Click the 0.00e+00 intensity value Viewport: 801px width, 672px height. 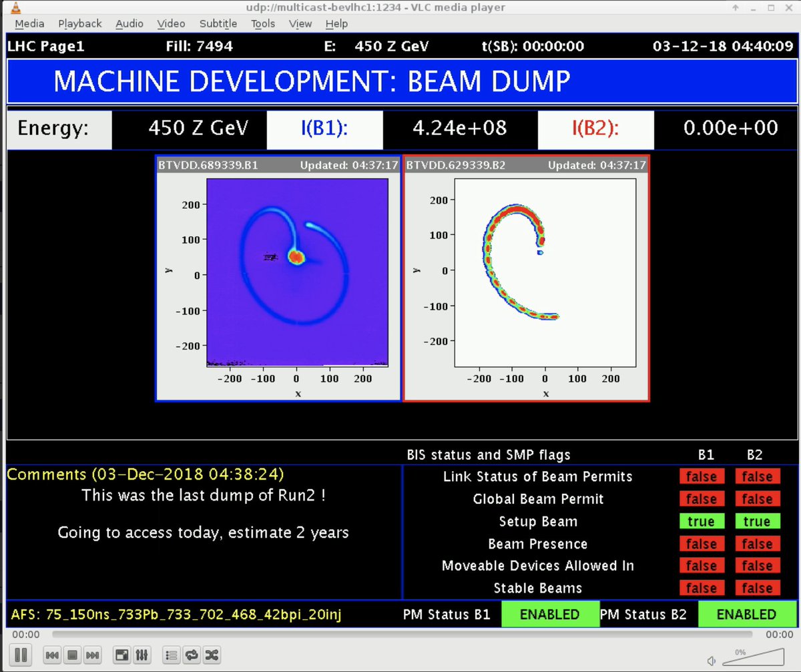731,128
